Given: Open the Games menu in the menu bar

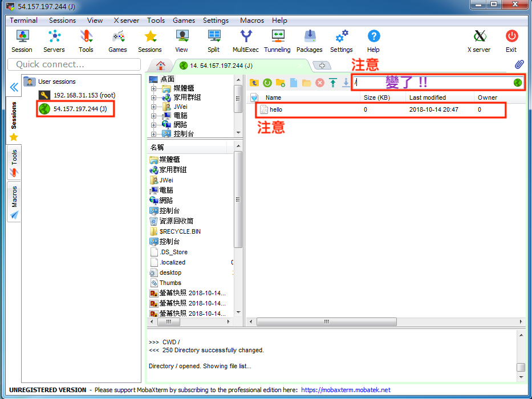Looking at the screenshot, I should 184,21.
